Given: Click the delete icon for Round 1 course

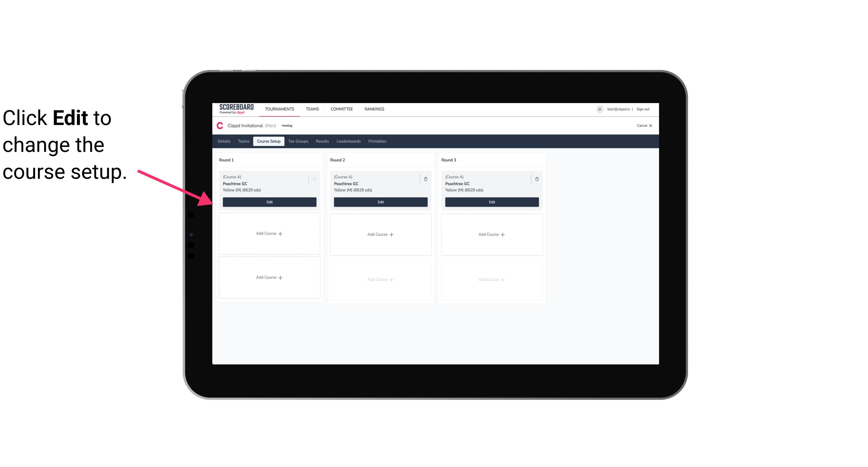Looking at the screenshot, I should [315, 179].
